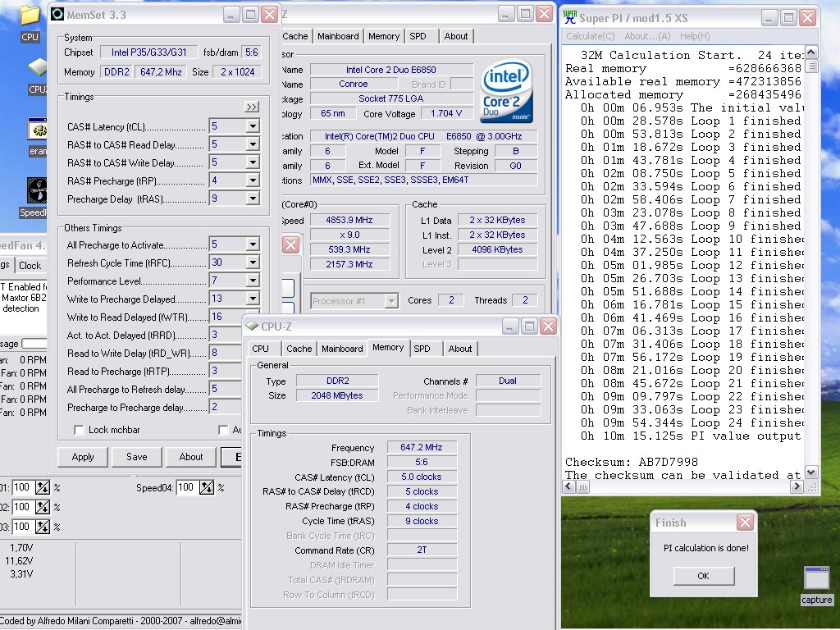The height and width of the screenshot is (630, 840).
Task: Open the CPU folder icon on desktop
Action: [x=30, y=16]
